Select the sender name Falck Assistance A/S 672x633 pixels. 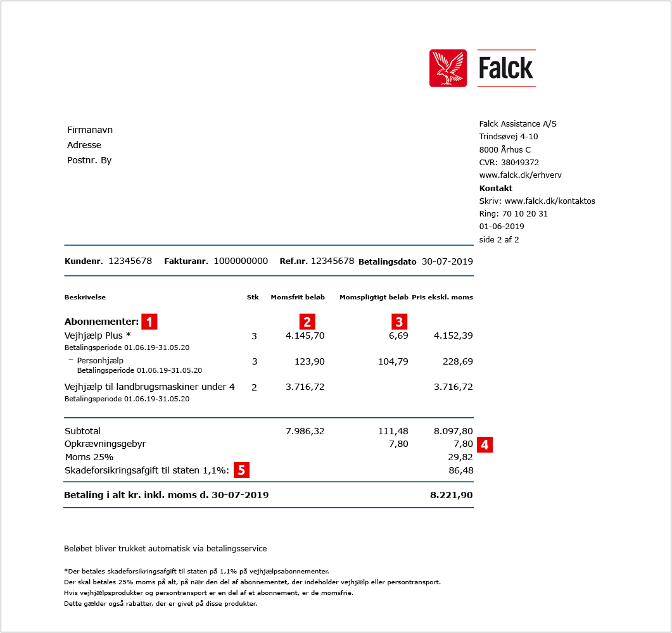pyautogui.click(x=517, y=124)
